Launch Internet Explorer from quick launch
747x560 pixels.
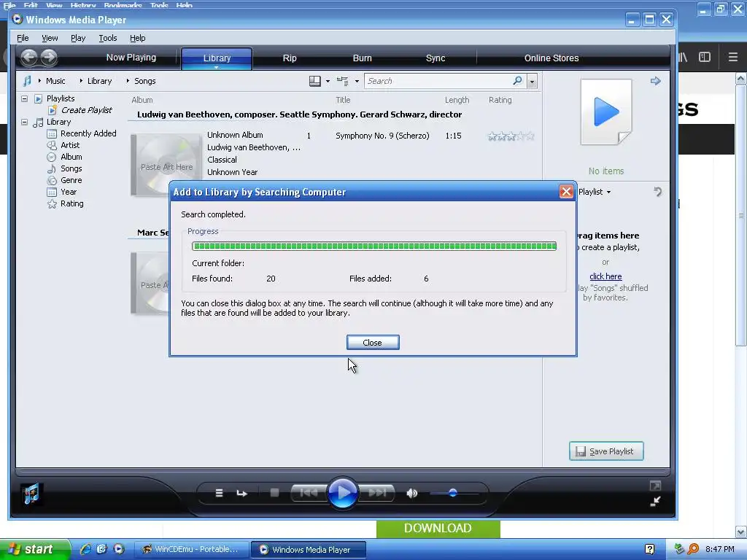(x=86, y=549)
